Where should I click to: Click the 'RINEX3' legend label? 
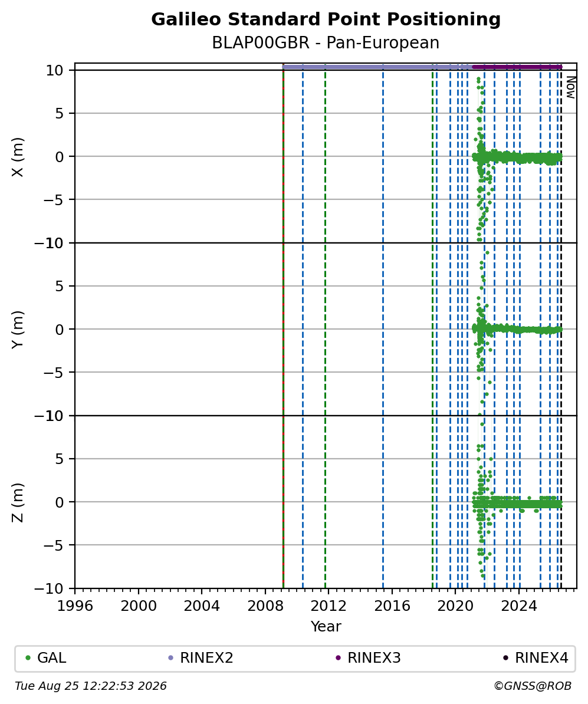click(374, 658)
